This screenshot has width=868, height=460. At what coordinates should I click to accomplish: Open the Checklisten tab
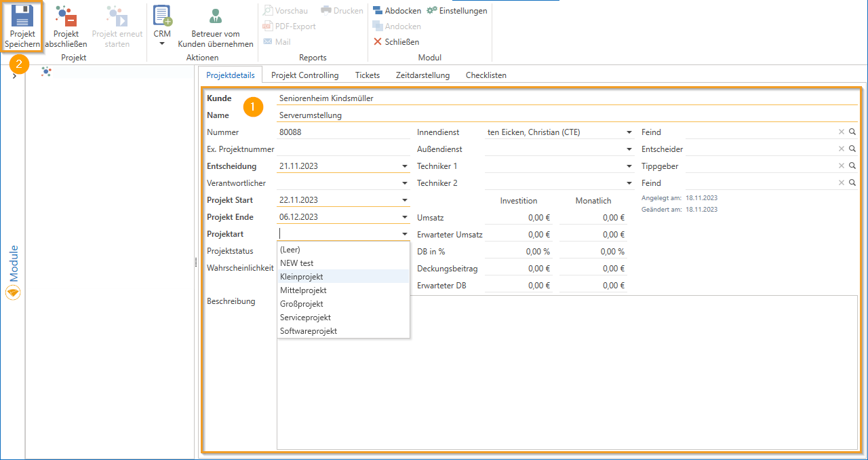point(486,75)
